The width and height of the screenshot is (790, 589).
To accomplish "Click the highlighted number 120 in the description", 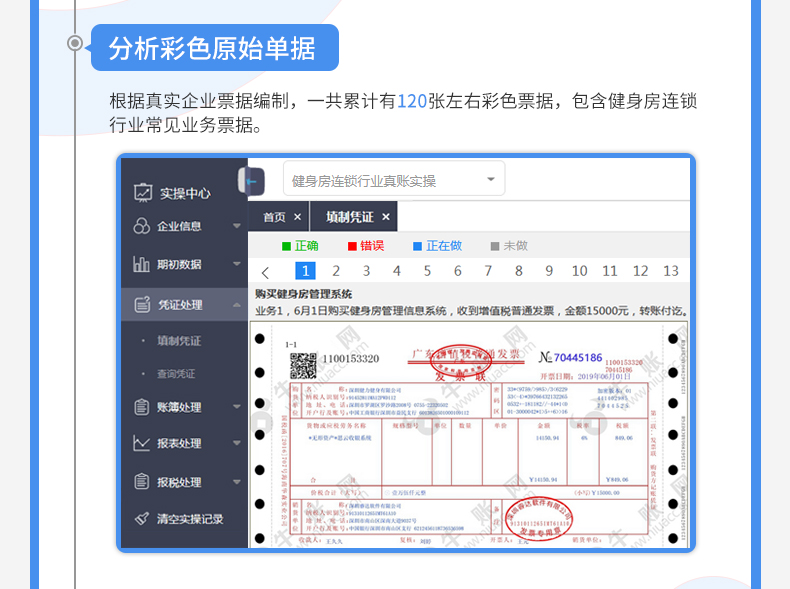I will point(412,101).
